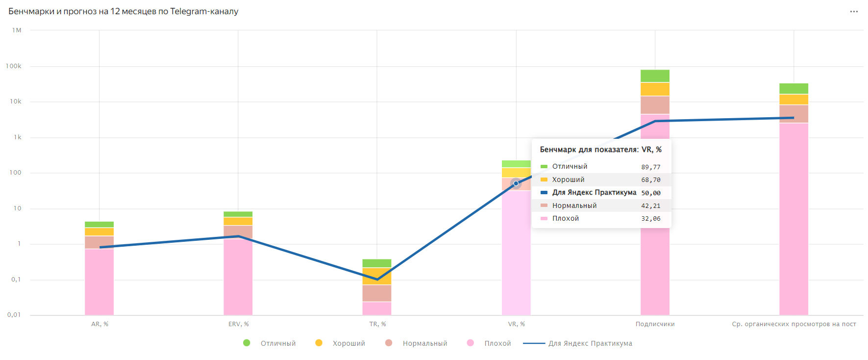
Task: Click the Подписчики axis label
Action: point(655,324)
